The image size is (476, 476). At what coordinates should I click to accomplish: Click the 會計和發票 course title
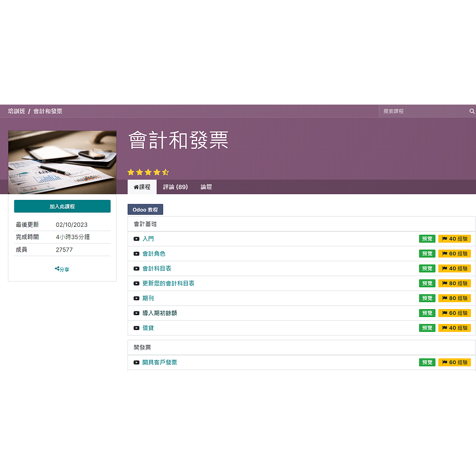(178, 140)
